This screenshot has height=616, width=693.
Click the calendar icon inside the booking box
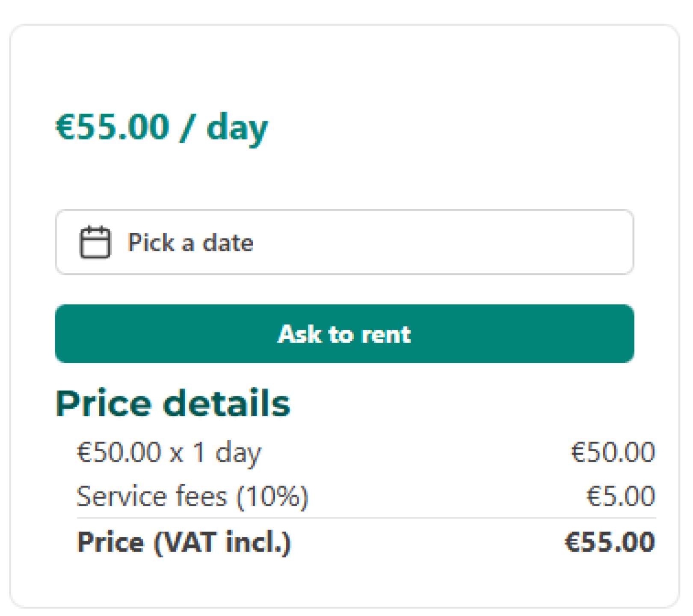click(95, 243)
